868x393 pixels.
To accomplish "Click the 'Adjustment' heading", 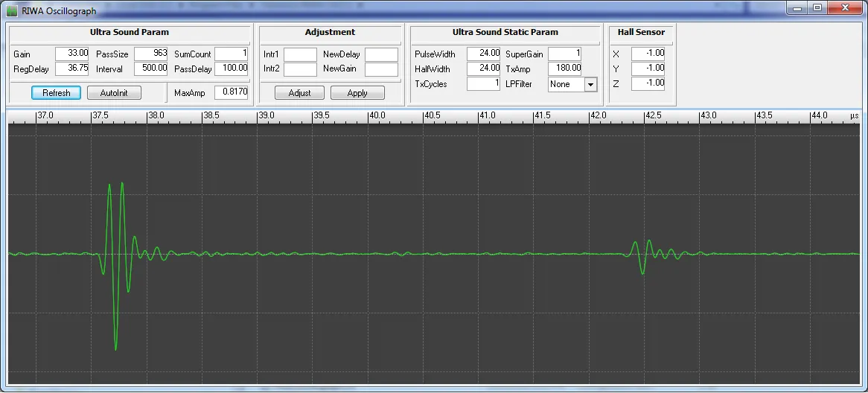I will pos(330,32).
